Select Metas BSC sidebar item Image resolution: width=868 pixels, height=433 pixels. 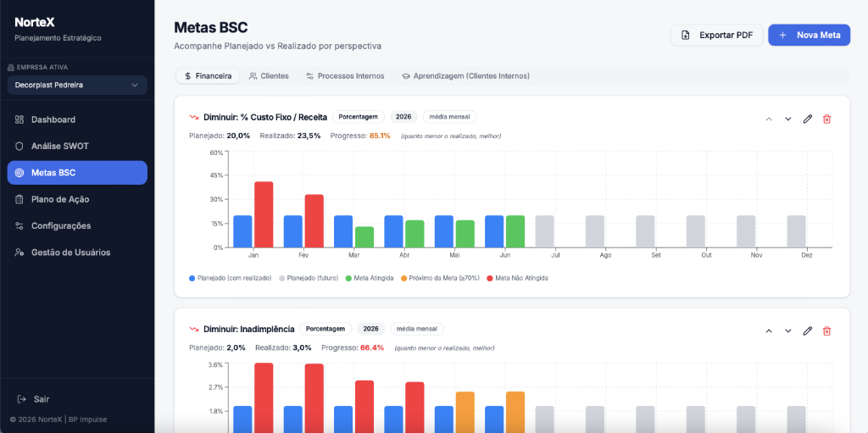pyautogui.click(x=77, y=173)
